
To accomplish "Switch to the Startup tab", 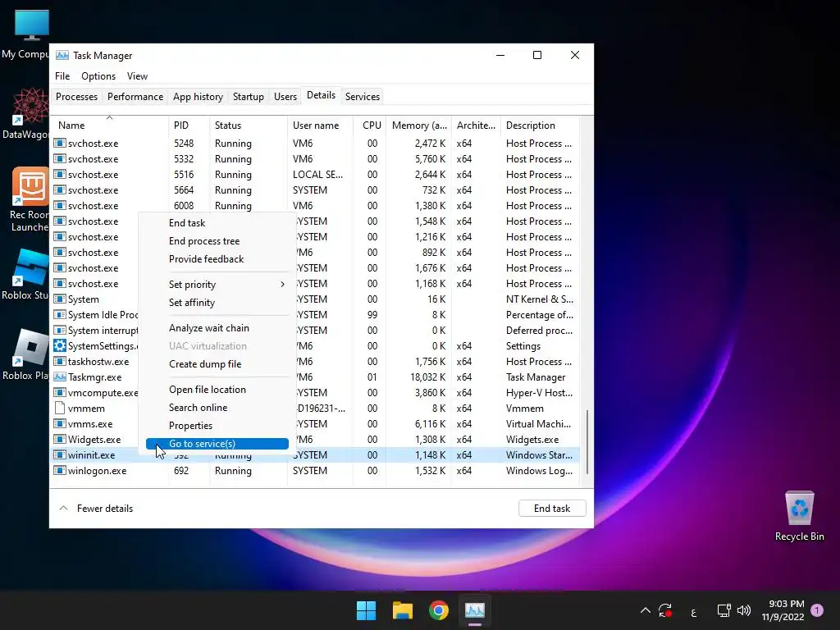I will tap(248, 97).
